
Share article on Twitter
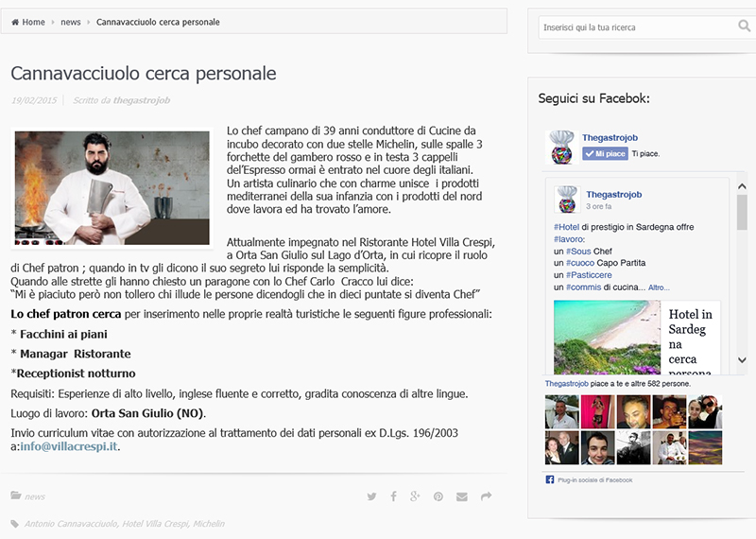point(371,496)
